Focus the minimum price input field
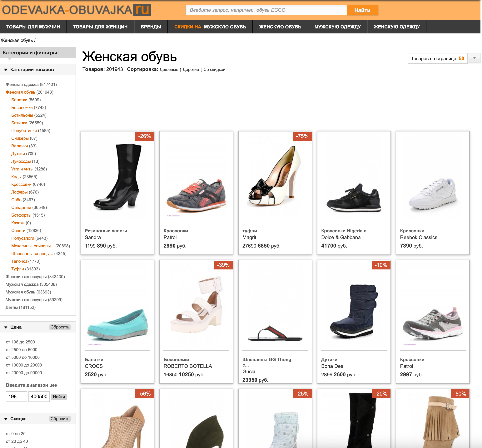The image size is (482, 448). [x=16, y=397]
